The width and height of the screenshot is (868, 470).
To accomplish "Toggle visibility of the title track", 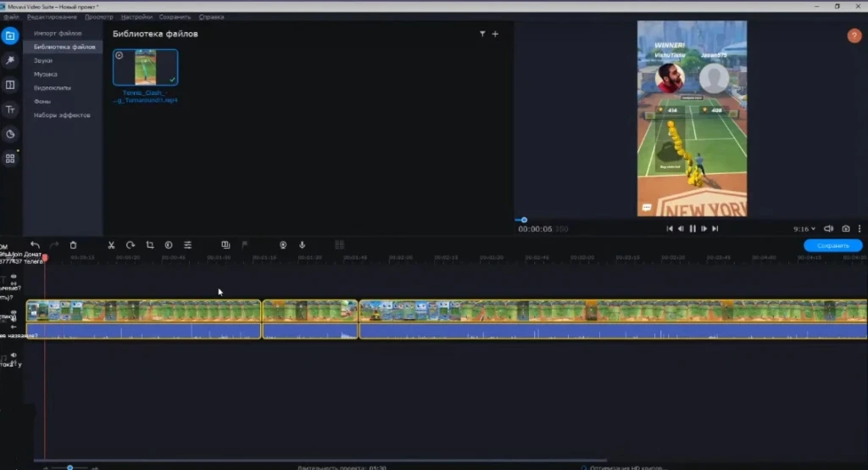I will click(x=14, y=276).
